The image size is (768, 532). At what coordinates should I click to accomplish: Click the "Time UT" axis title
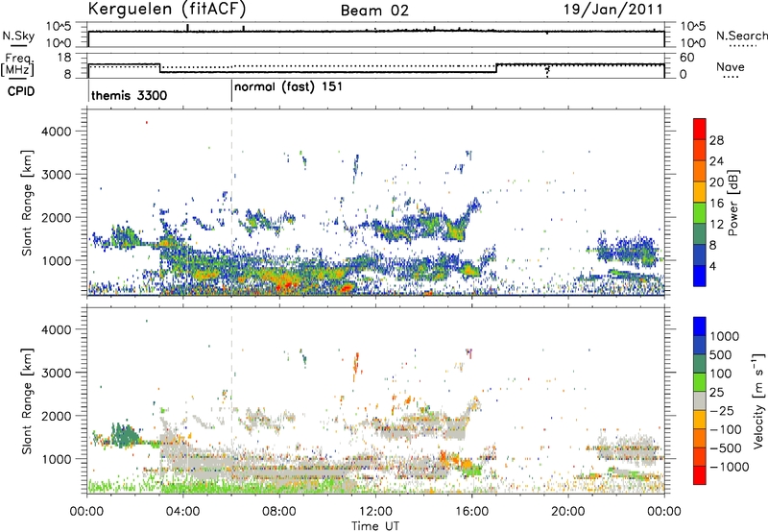375,526
